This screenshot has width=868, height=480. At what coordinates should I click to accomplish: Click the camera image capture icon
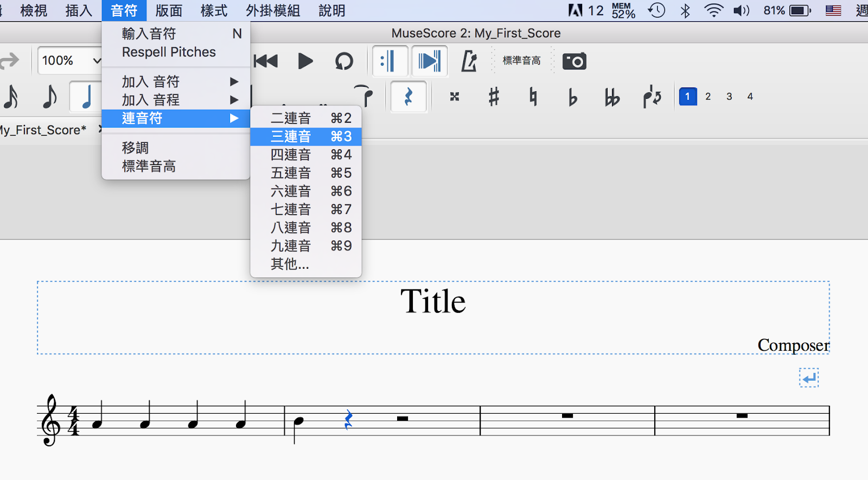point(574,61)
